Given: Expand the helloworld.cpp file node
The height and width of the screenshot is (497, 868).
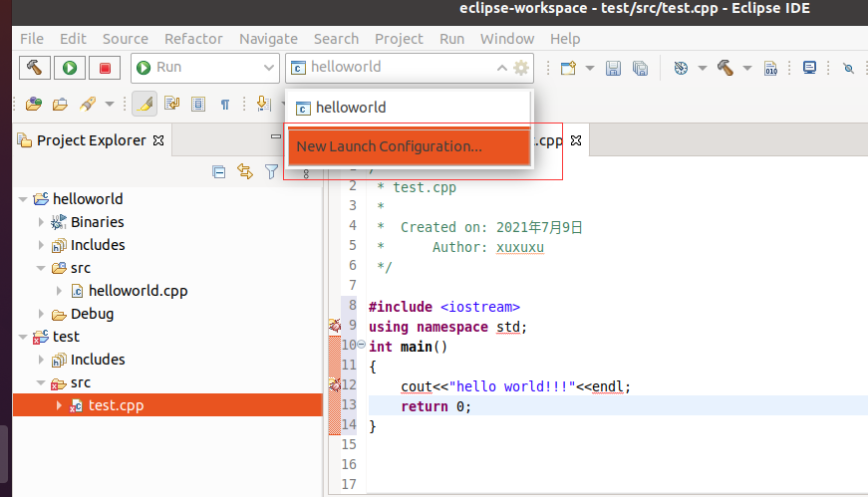Looking at the screenshot, I should point(59,291).
